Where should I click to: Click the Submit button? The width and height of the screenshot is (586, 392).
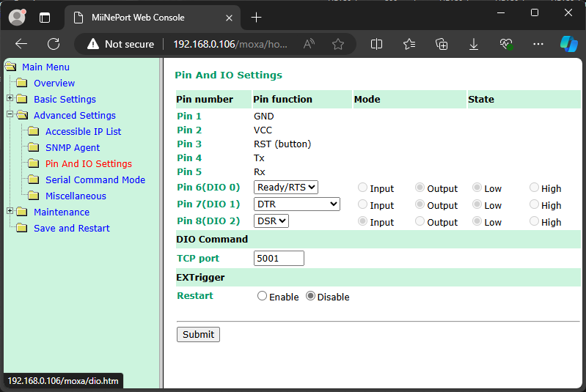point(198,334)
